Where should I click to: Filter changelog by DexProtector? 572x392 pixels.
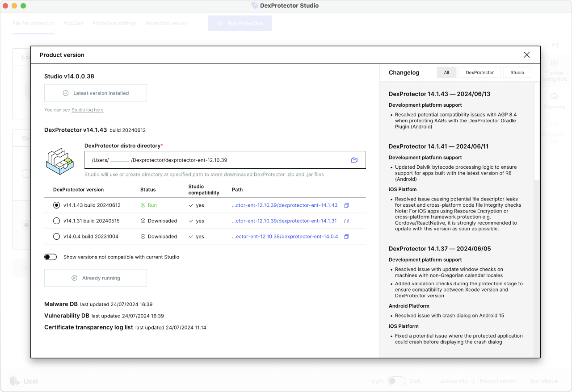[x=480, y=72]
